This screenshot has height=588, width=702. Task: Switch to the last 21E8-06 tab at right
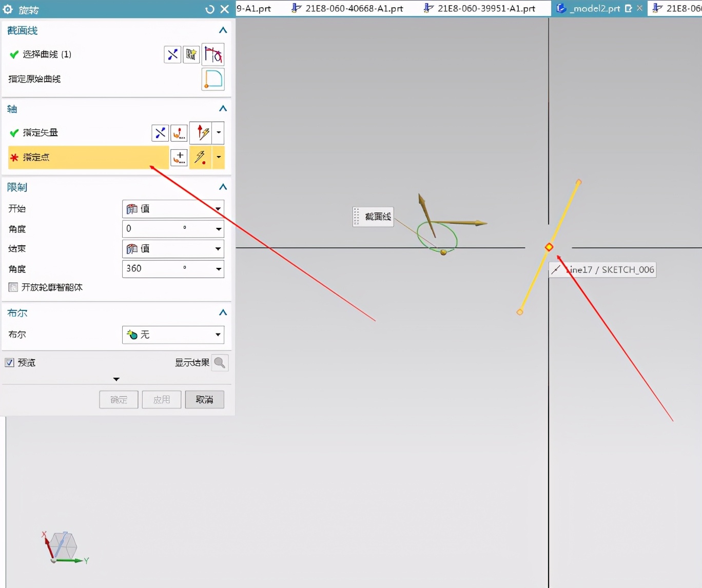[x=676, y=9]
